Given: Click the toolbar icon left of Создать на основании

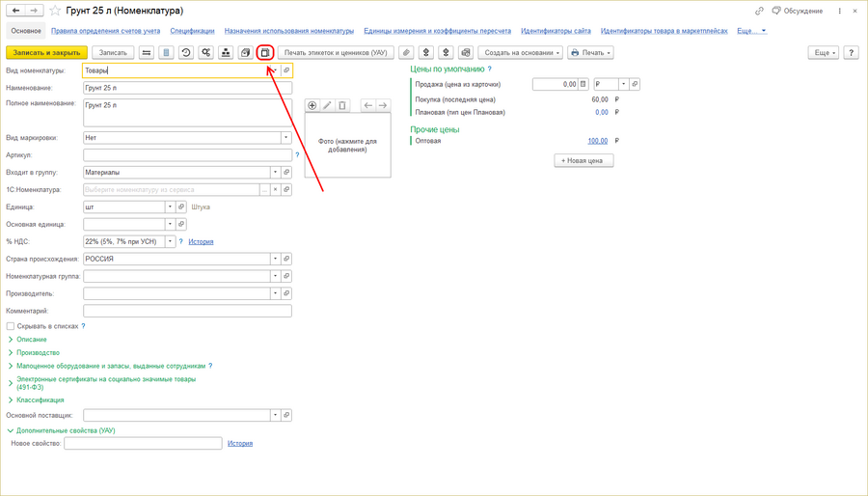Looking at the screenshot, I should 466,52.
